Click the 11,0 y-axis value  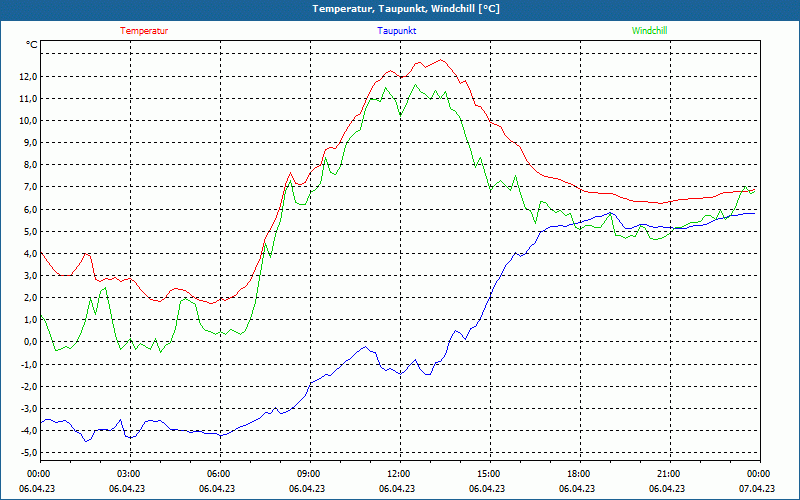28,98
